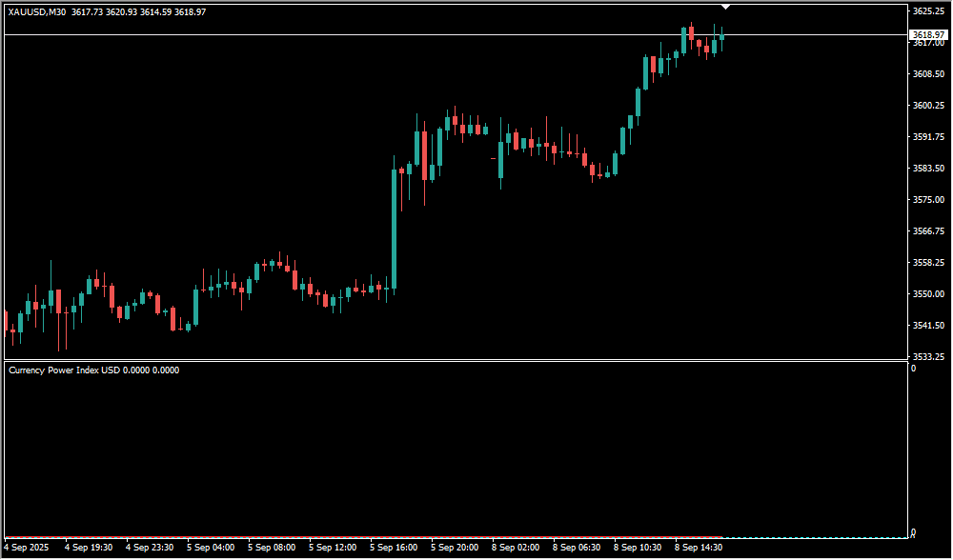Click the 3575.00 price scale label

pyautogui.click(x=927, y=200)
